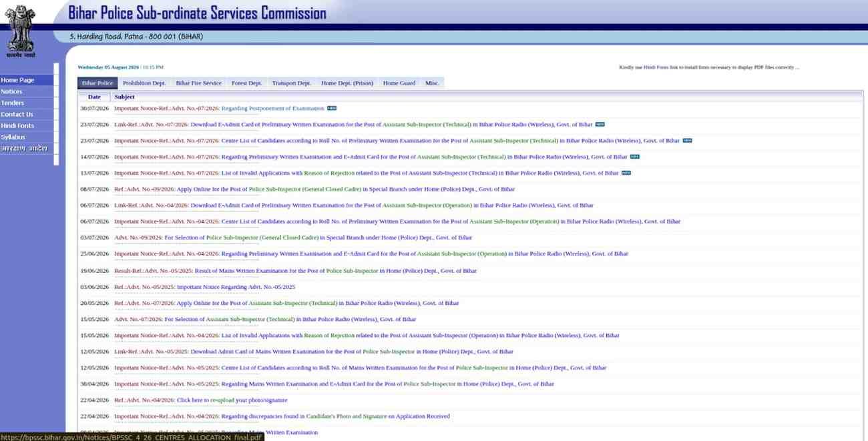The width and height of the screenshot is (868, 441).
Task: Open Download Admit Card of Mains Written Examination
Action: pyautogui.click(x=314, y=352)
